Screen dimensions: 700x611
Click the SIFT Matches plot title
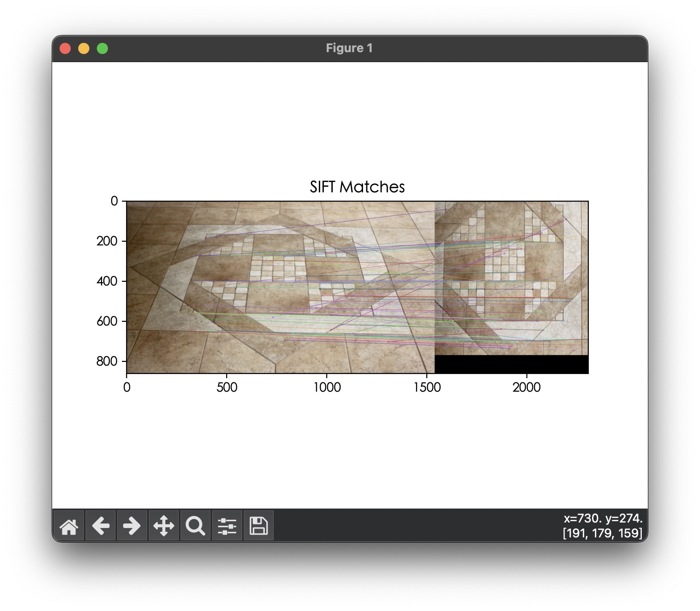pos(357,187)
